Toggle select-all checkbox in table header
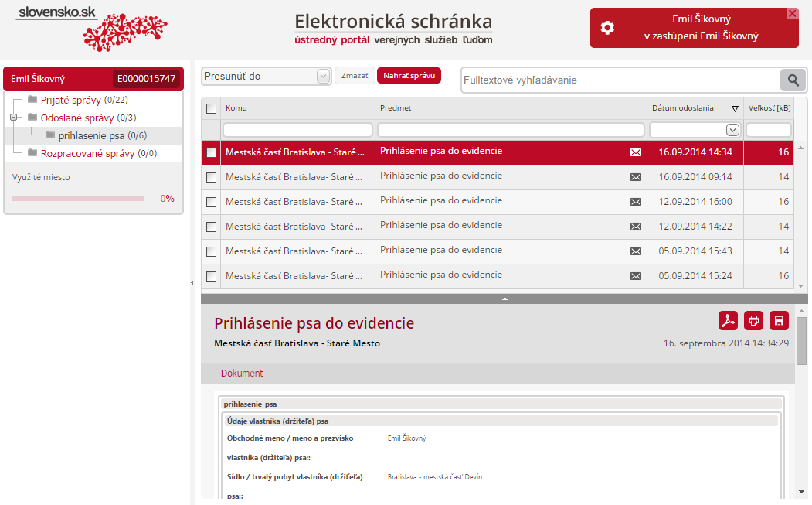Screen dimensions: 812x505 tap(212, 109)
